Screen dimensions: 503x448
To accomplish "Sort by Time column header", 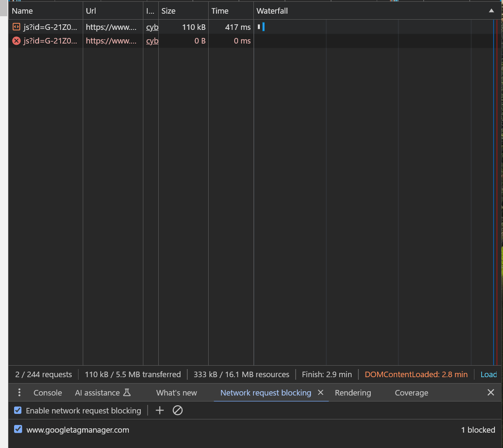I will point(231,11).
